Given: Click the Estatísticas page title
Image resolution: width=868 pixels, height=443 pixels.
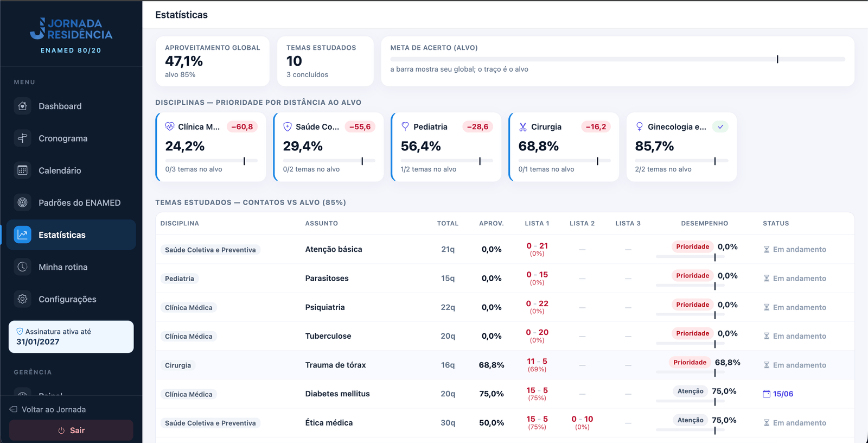Looking at the screenshot, I should pos(181,15).
